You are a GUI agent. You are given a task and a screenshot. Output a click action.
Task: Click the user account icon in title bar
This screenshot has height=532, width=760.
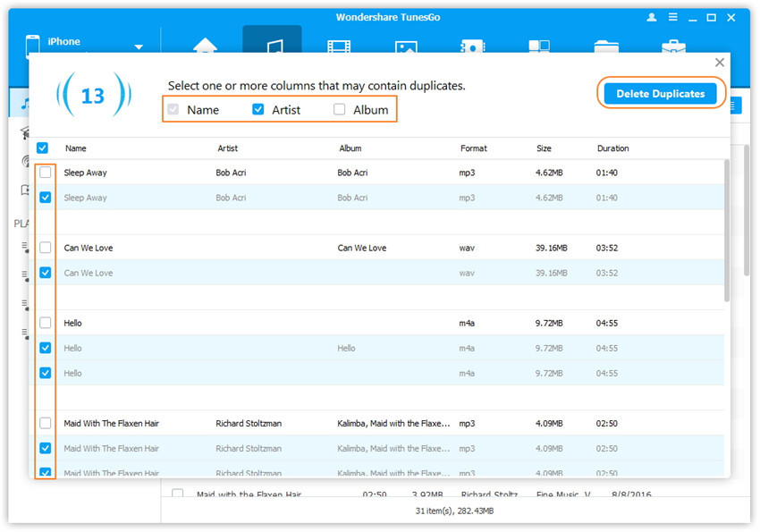pos(651,17)
